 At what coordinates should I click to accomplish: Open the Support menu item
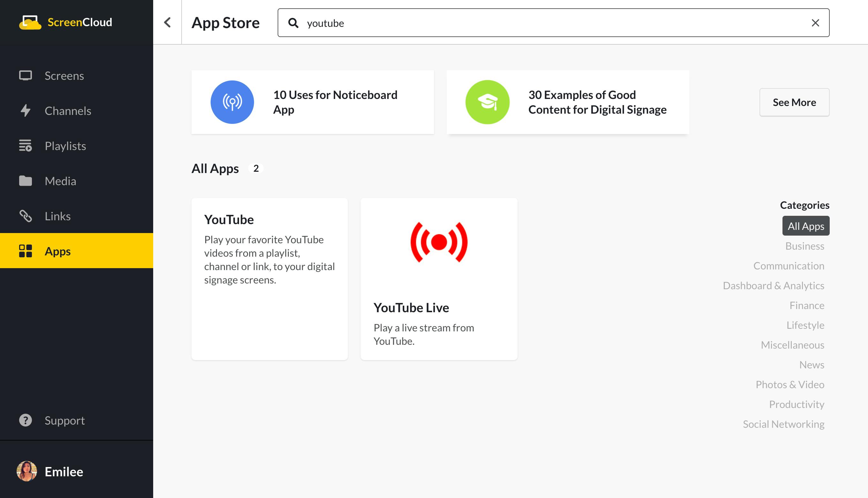(77, 420)
